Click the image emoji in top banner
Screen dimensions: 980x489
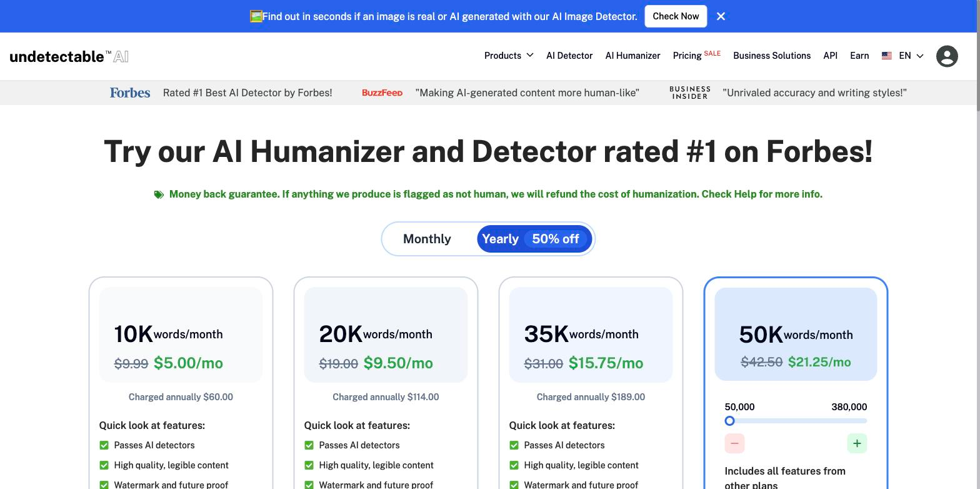click(x=256, y=16)
